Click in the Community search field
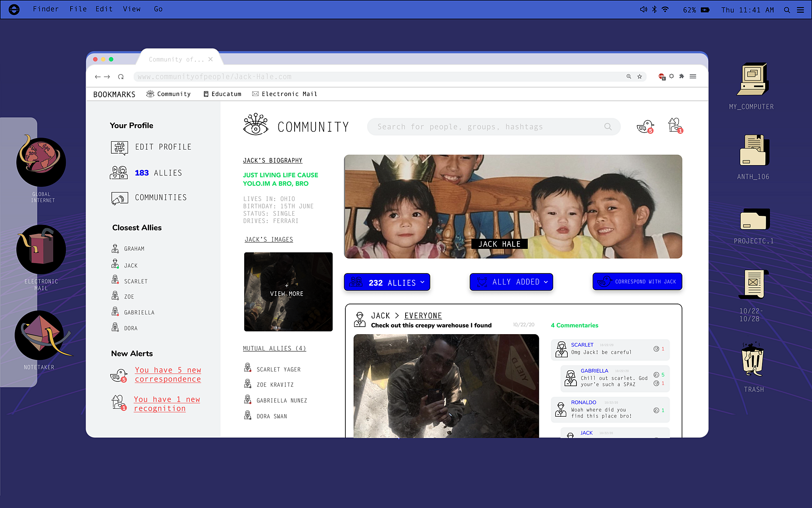Screen dimensions: 812x508 tap(494, 127)
